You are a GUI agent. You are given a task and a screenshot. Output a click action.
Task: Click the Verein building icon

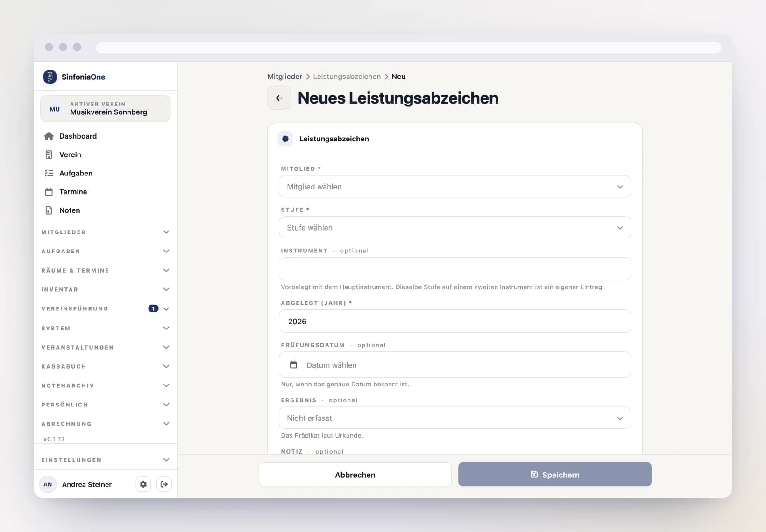49,154
